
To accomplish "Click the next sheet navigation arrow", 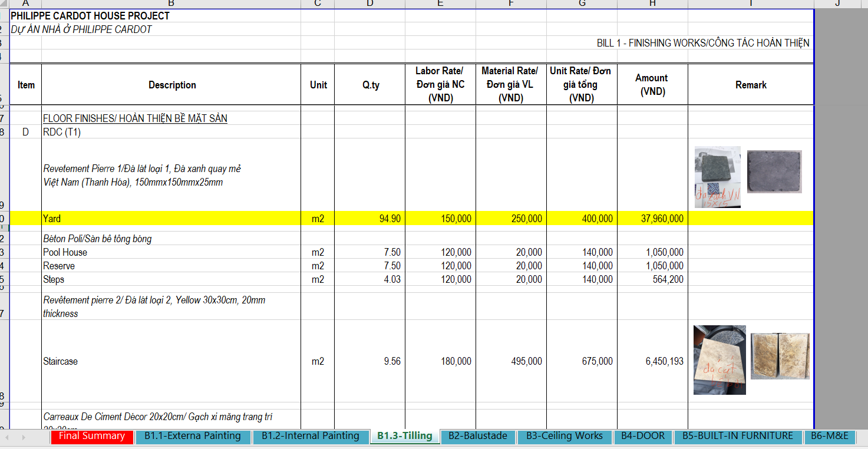I will [x=24, y=437].
